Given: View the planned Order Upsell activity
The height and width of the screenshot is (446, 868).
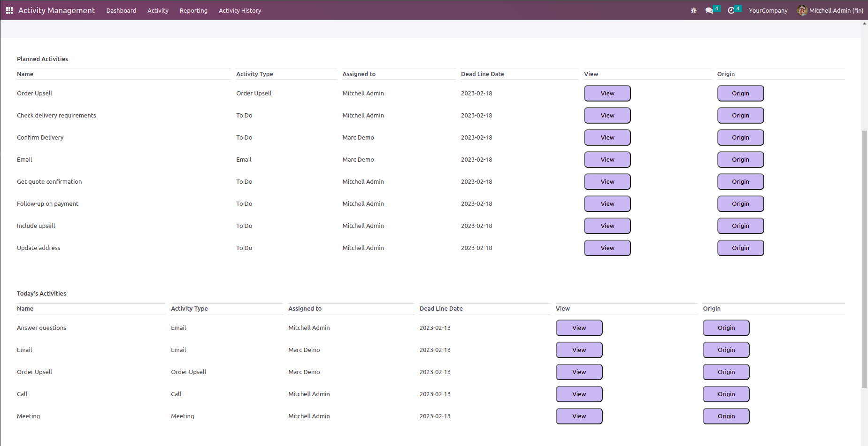Looking at the screenshot, I should pos(607,93).
